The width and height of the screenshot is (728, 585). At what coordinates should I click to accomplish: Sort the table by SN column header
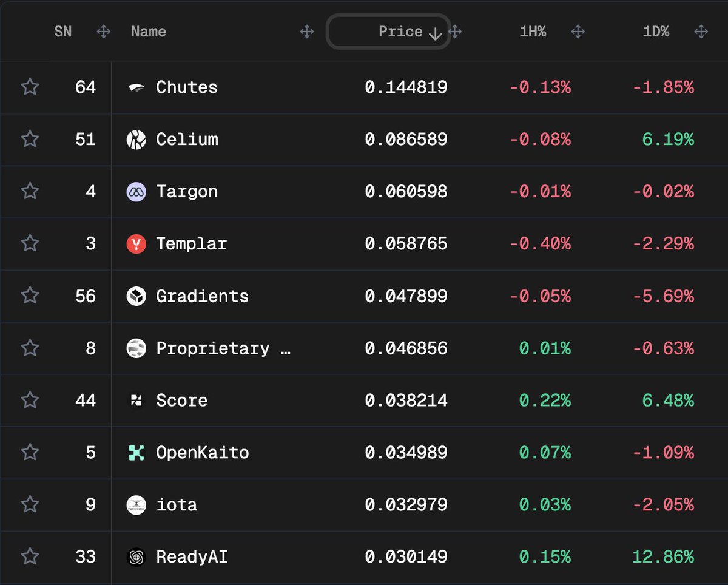[63, 32]
